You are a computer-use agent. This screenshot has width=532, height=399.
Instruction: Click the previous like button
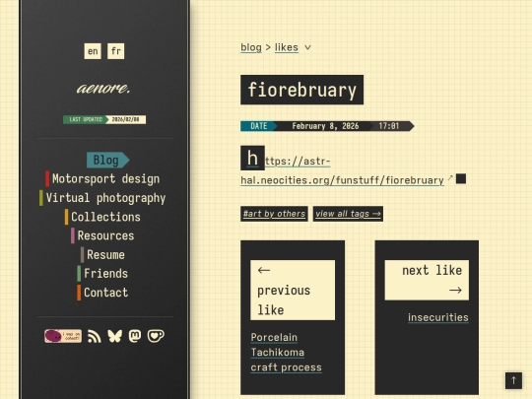point(293,290)
